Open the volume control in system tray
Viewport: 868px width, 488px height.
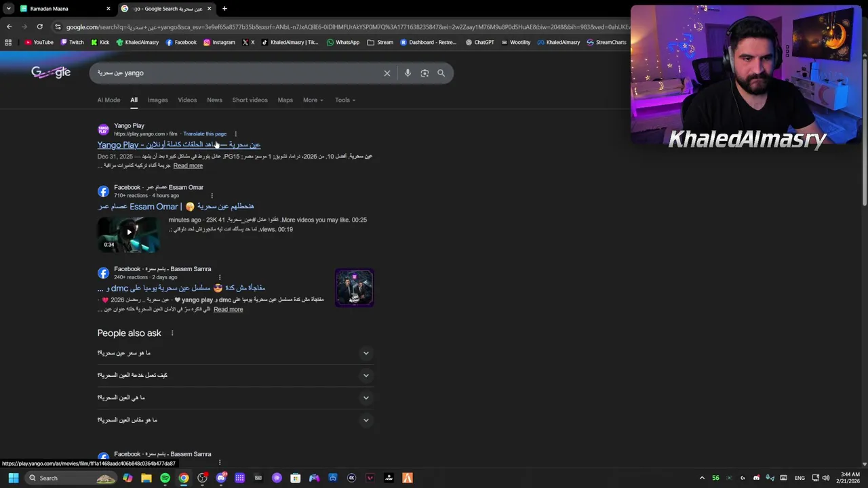[x=826, y=478]
